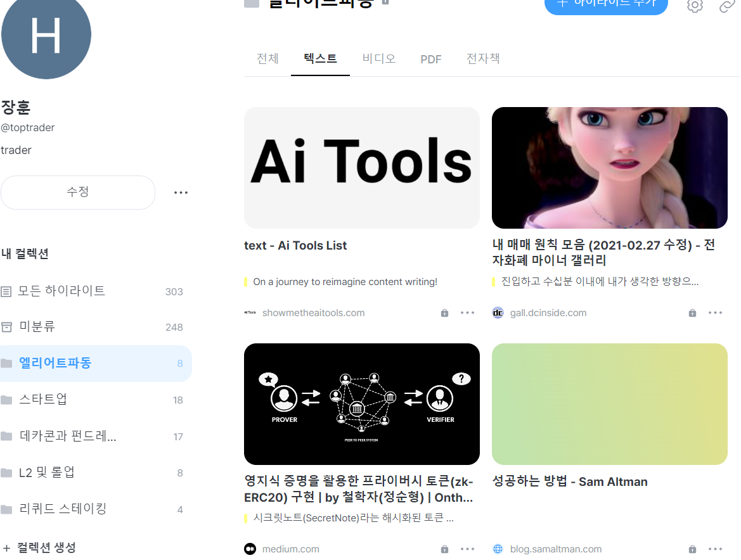Click the 내 컬렉션 heading
This screenshot has height=560, width=741.
(25, 253)
